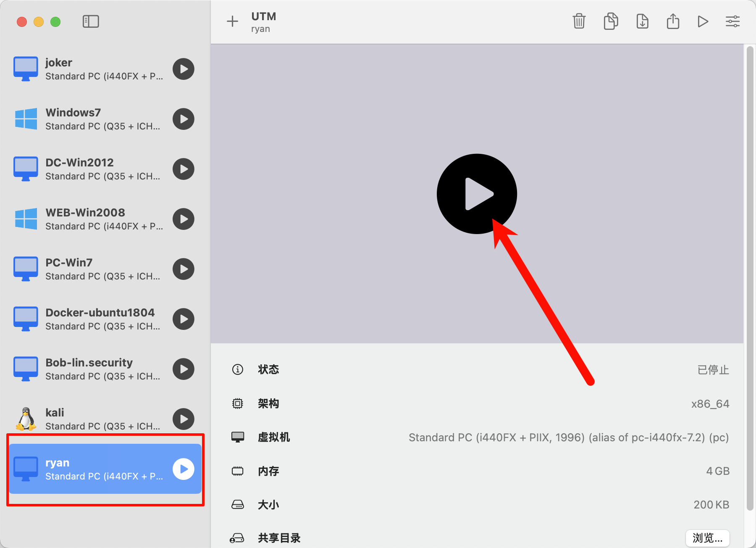The height and width of the screenshot is (548, 756).
Task: Select the kali VM entry
Action: pos(105,419)
